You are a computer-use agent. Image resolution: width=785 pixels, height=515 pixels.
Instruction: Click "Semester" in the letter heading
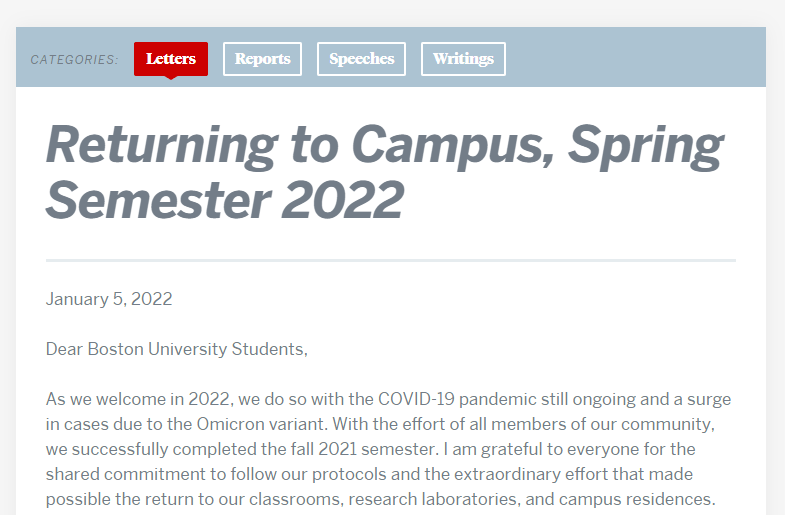click(156, 199)
